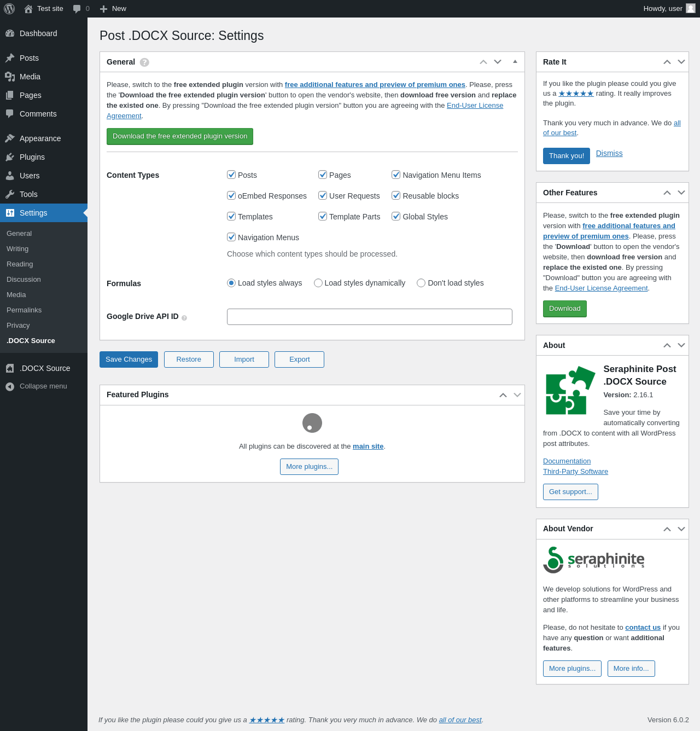Open Pages in the admin sidebar

[44, 95]
